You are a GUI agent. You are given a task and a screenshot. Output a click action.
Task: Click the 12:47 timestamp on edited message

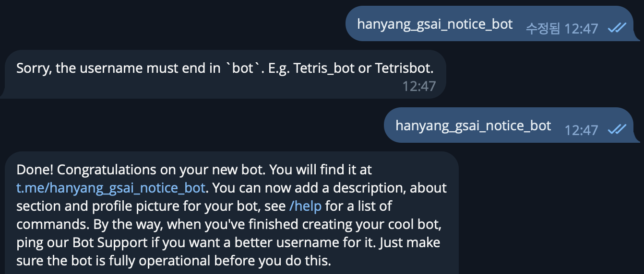581,29
